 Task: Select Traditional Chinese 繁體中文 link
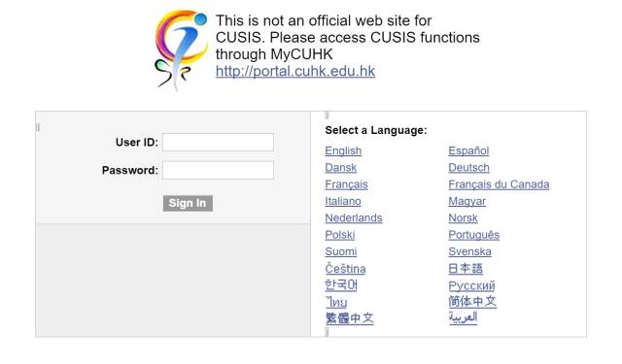point(349,318)
